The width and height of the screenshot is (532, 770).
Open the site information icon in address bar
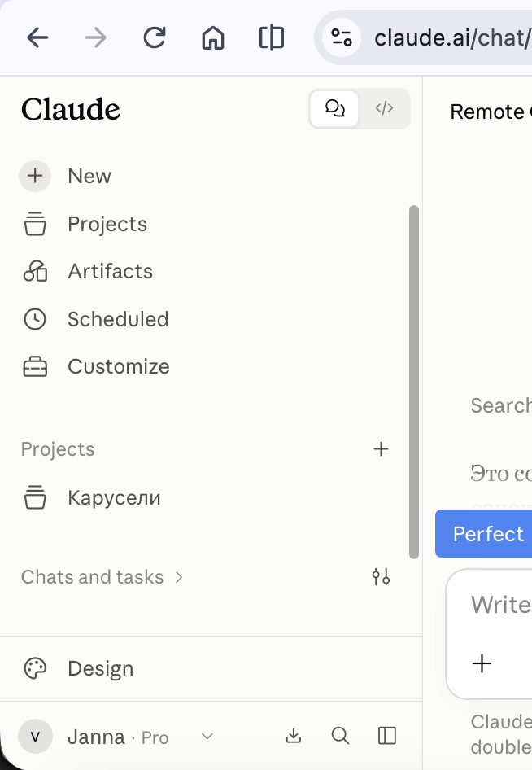point(342,37)
